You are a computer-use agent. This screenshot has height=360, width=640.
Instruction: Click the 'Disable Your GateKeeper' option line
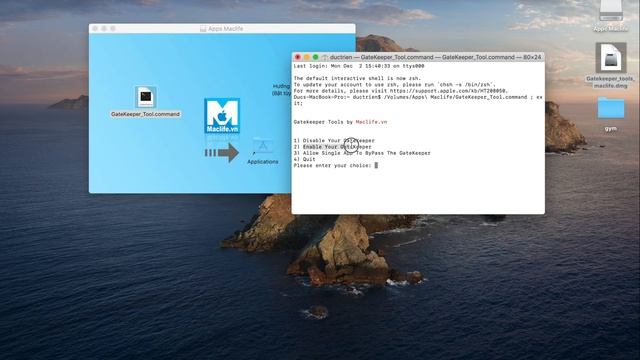[x=334, y=140]
